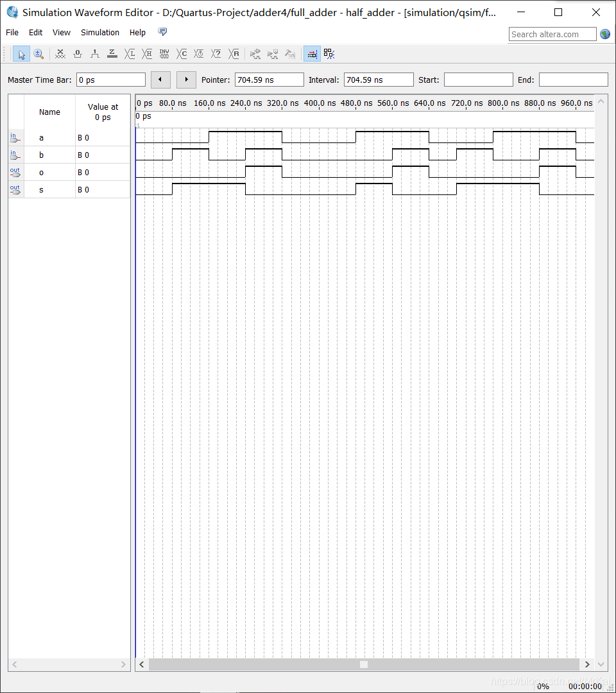Screen dimensions: 616x693
Task: Apply High Impedance (Z) value
Action: tap(112, 54)
